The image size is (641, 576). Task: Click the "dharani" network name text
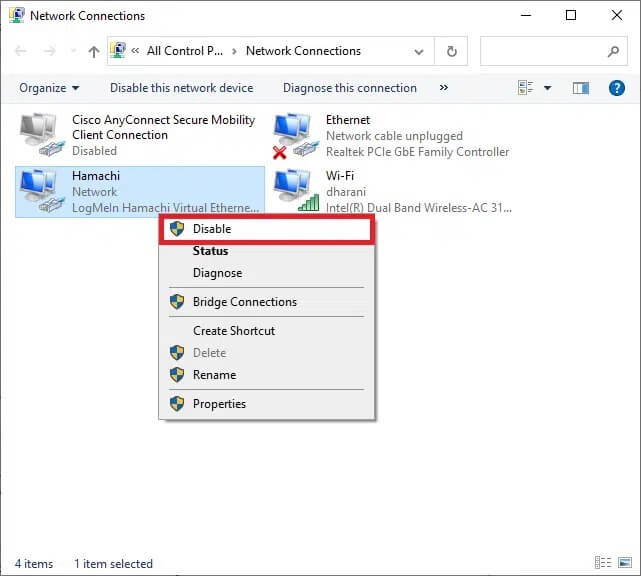pos(346,192)
